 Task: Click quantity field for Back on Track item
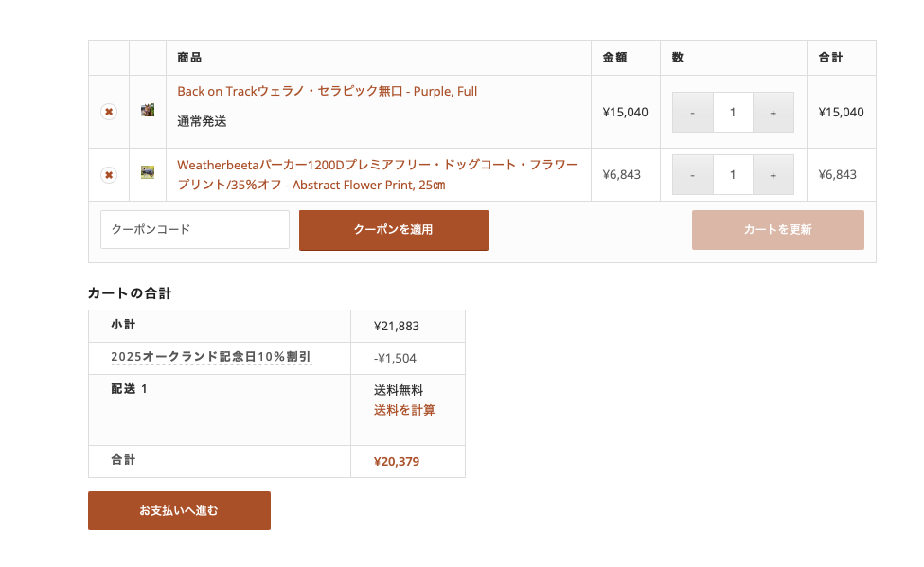click(733, 113)
